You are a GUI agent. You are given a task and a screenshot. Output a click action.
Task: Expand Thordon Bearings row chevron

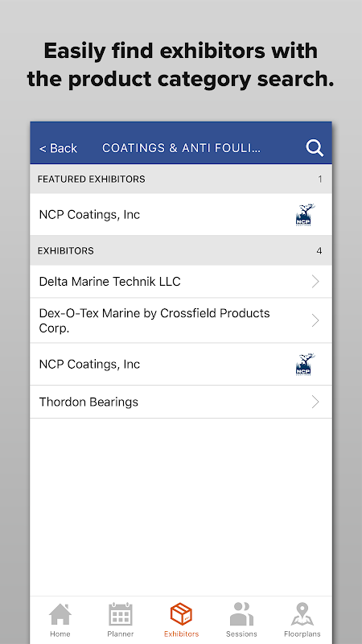(315, 402)
